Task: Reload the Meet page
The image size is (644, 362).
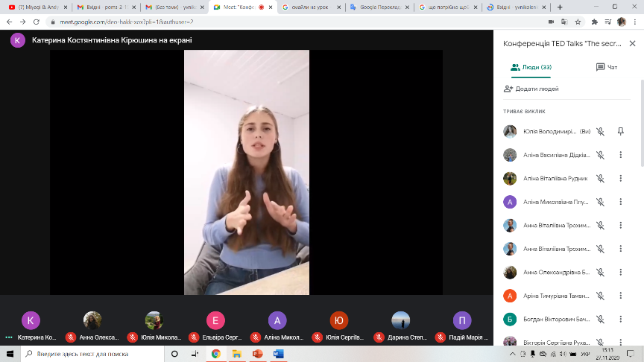Action: pos(36,22)
